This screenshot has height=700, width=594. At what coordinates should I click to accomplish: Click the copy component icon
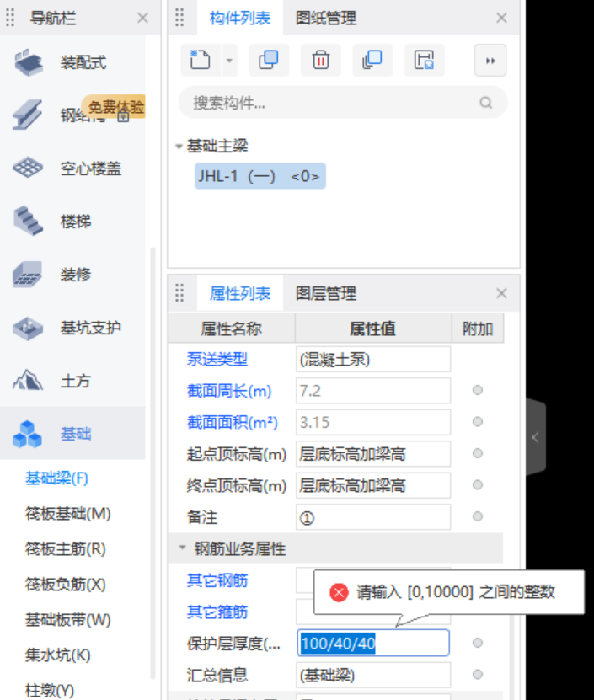269,61
